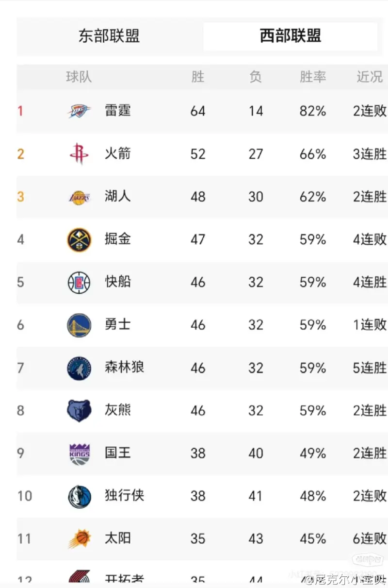Click the 近况 column header
This screenshot has height=588, width=388.
370,77
